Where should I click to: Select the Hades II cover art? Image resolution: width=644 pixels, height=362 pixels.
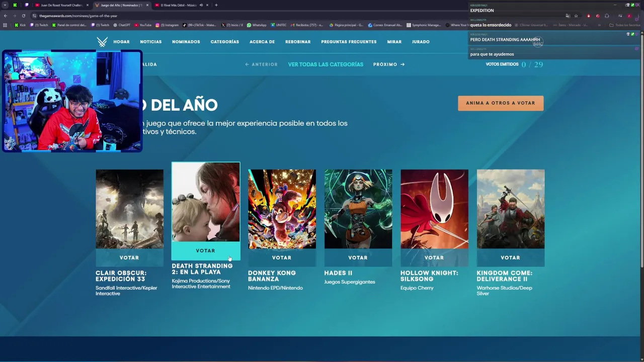click(x=358, y=209)
